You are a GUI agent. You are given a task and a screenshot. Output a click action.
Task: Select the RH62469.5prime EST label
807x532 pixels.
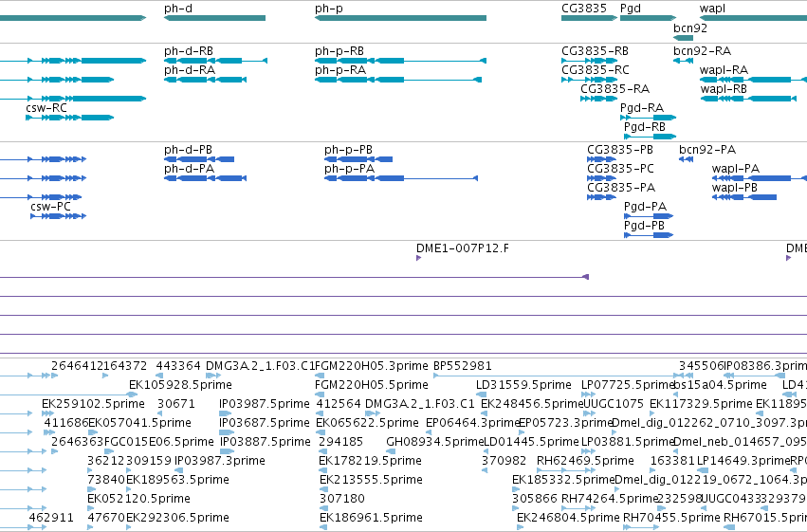pos(585,461)
